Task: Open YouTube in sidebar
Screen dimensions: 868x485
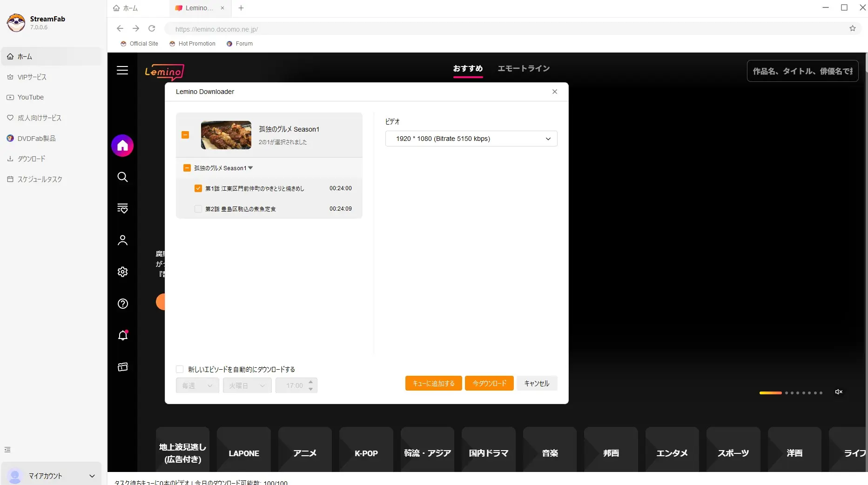Action: pos(51,97)
